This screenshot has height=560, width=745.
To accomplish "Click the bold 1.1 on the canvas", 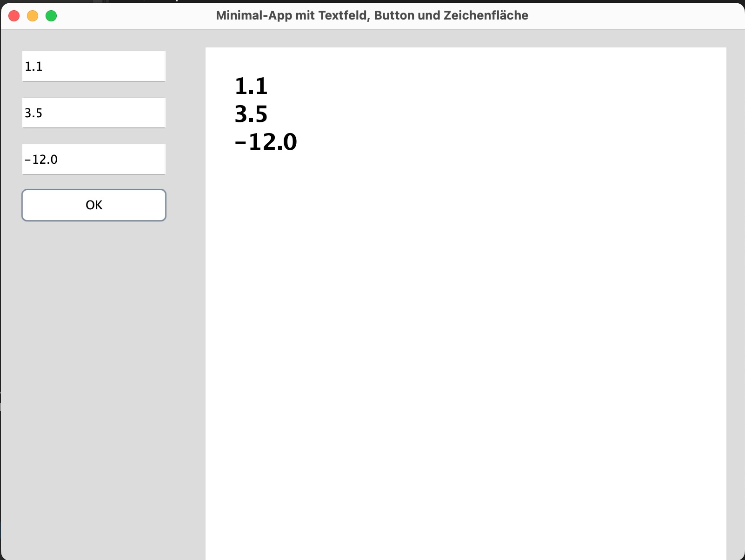I will 251,86.
